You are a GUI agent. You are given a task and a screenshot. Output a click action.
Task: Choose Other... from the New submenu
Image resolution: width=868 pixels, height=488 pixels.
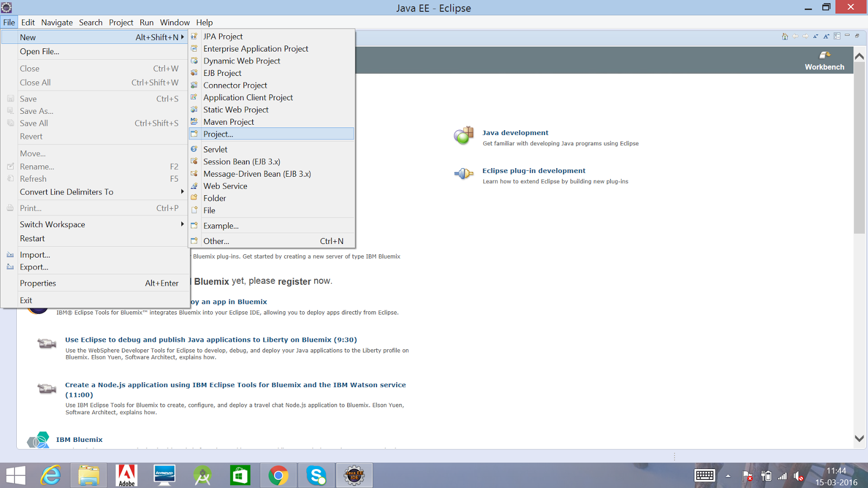pyautogui.click(x=271, y=241)
